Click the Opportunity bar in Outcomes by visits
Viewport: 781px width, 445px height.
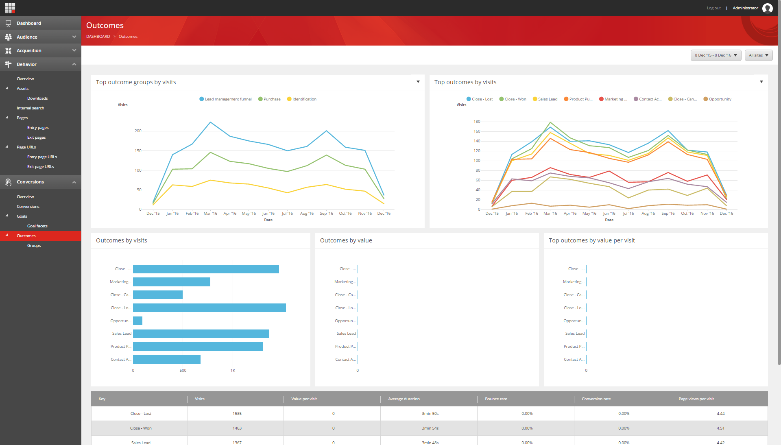tap(137, 320)
